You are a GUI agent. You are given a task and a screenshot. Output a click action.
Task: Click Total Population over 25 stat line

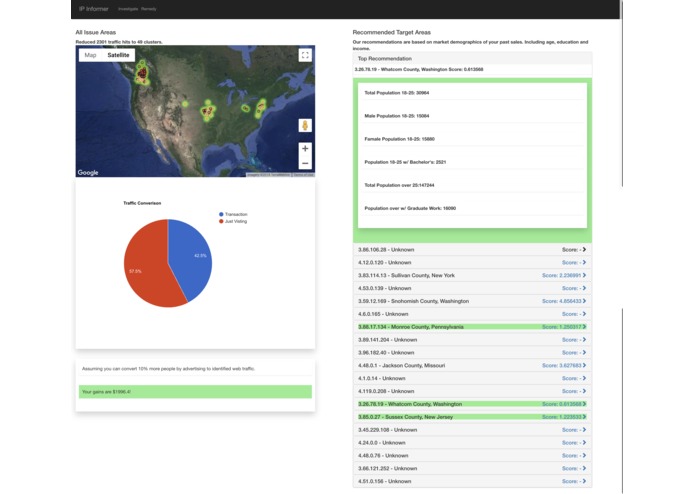[399, 185]
